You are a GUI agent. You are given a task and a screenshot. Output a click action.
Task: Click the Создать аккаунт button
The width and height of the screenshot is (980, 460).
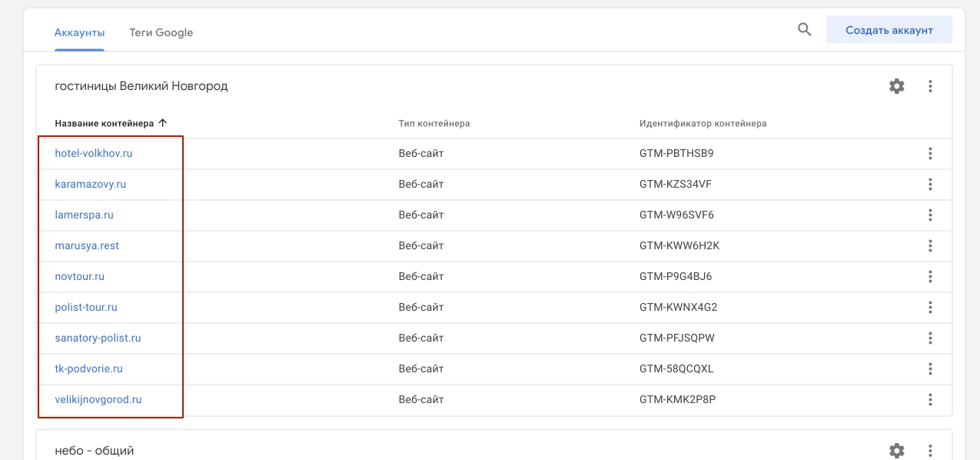point(889,30)
